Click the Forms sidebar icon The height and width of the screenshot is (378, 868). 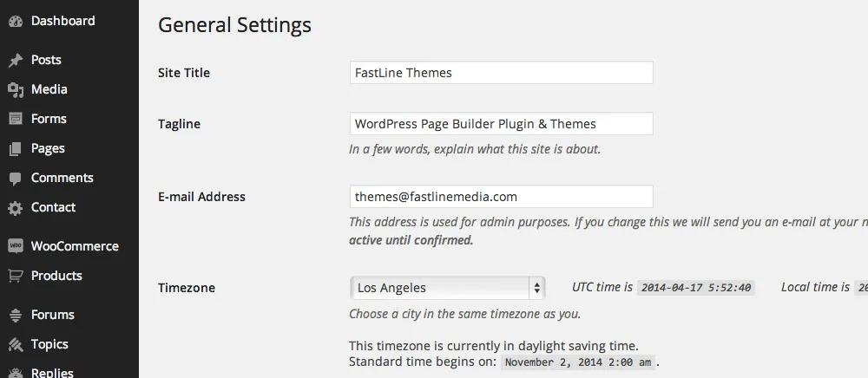tap(15, 119)
